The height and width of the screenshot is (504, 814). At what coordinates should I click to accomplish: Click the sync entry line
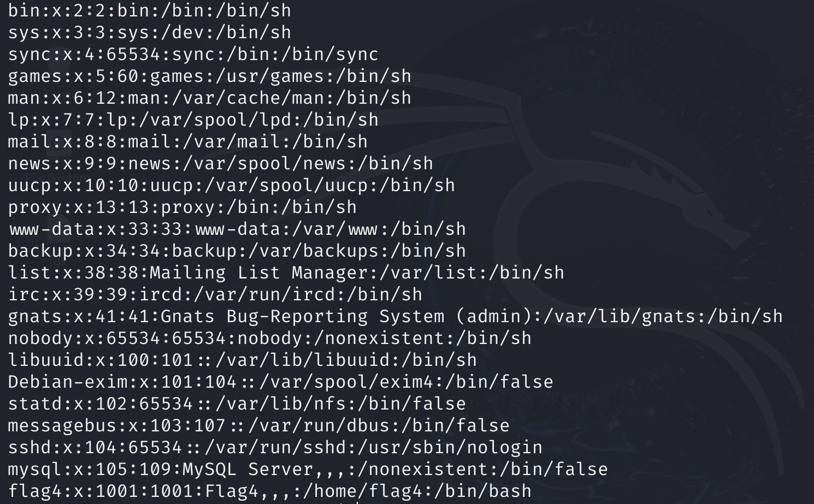(x=193, y=54)
